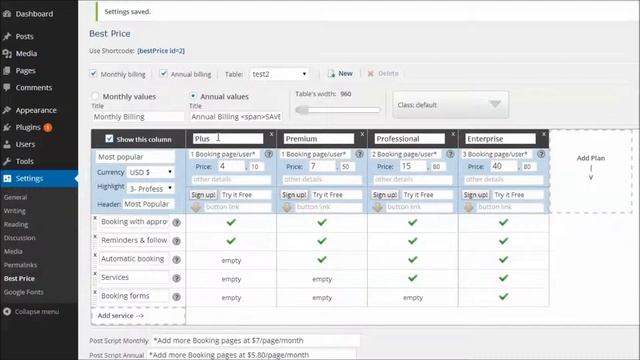Open the Plugins menu

tap(28, 127)
